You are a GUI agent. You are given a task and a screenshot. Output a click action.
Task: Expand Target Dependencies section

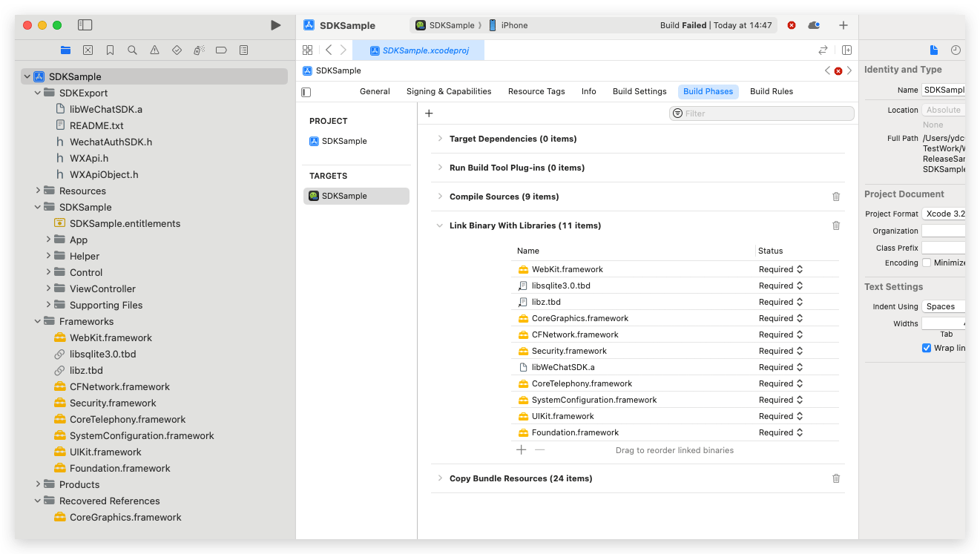tap(440, 139)
